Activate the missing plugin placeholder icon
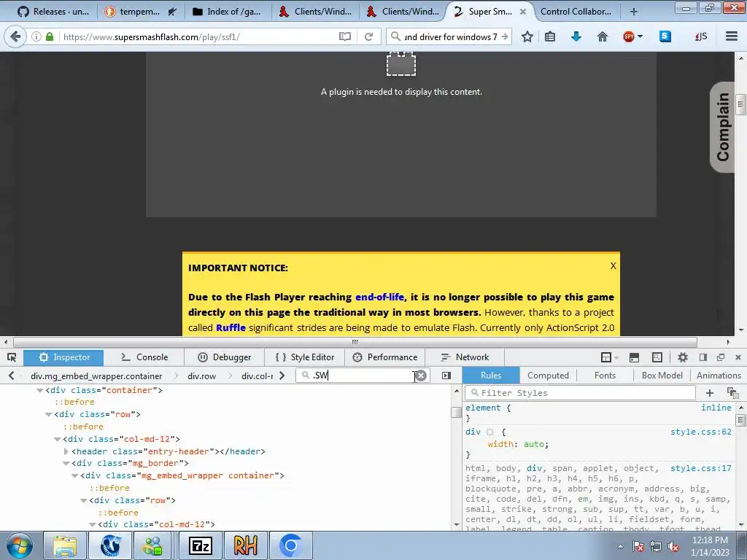The width and height of the screenshot is (747, 560). coord(401,64)
